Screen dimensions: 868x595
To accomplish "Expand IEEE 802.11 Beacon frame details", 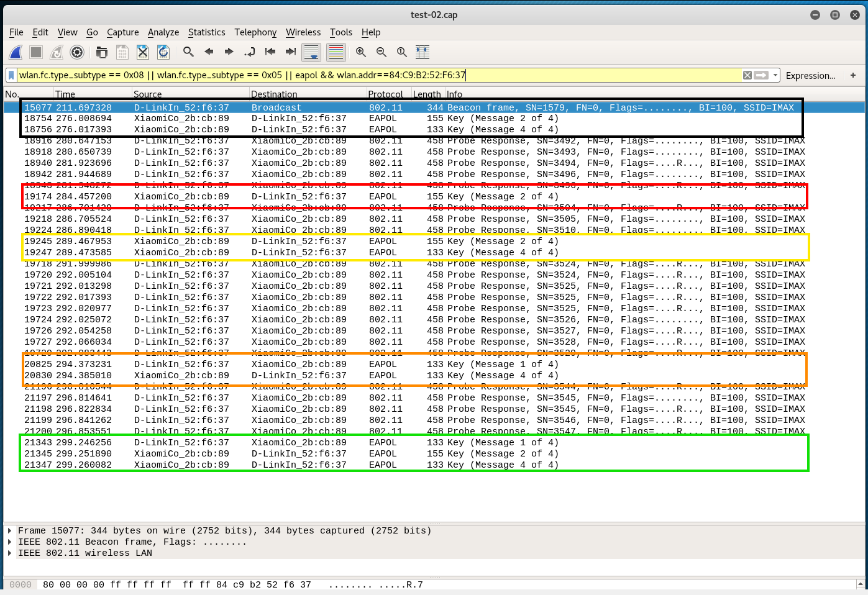I will point(9,542).
